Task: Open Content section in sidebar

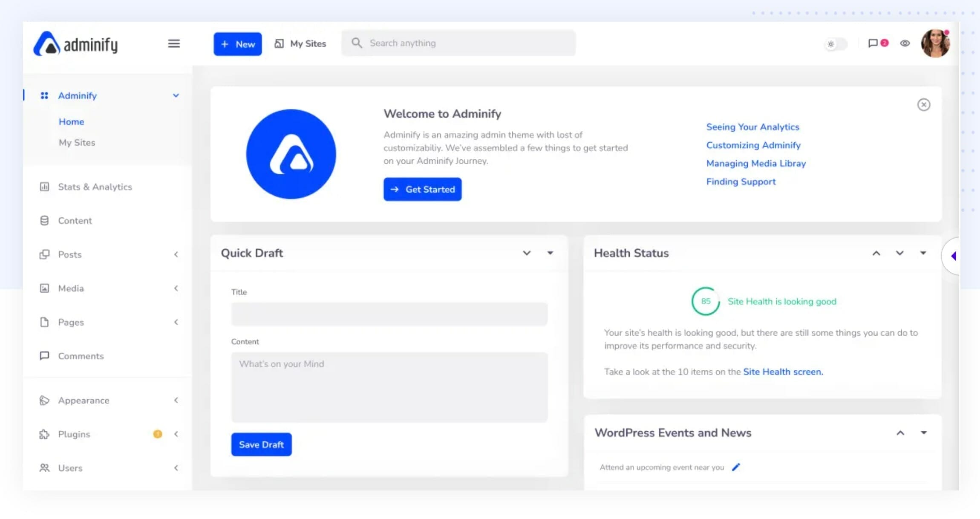Action: (75, 220)
